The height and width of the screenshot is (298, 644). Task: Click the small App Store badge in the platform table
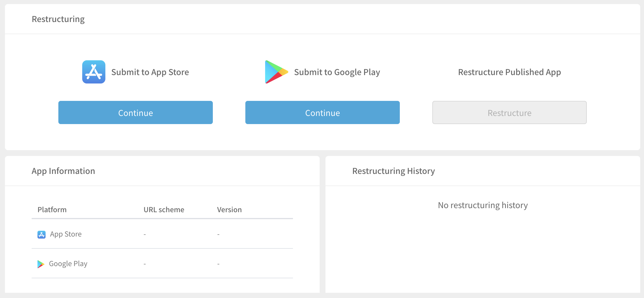[x=42, y=234]
